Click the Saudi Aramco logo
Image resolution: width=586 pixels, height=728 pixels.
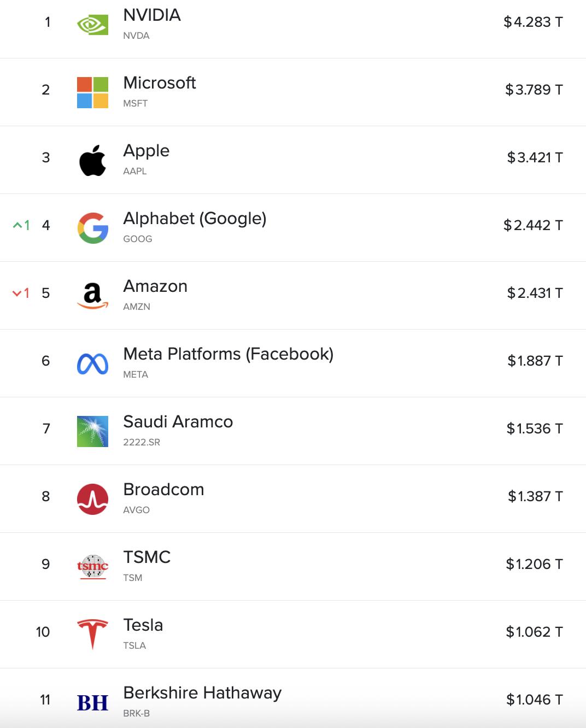(92, 431)
